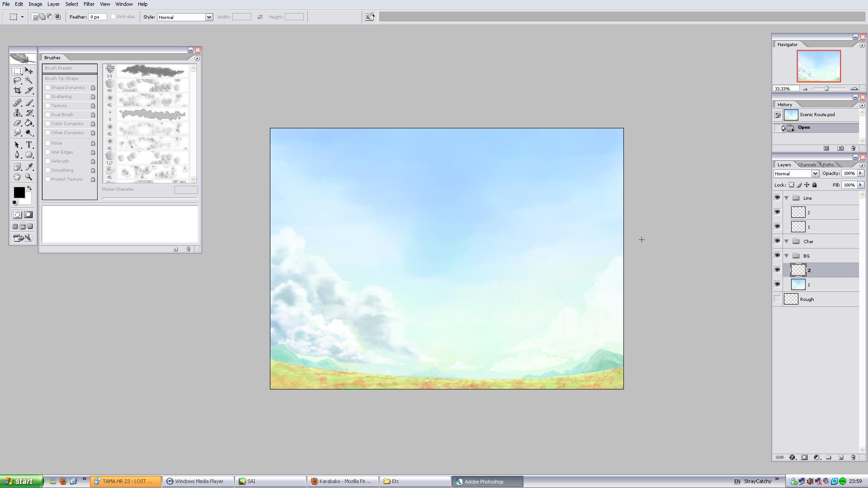The width and height of the screenshot is (868, 488).
Task: Select the Magic Wand tool
Action: [29, 80]
